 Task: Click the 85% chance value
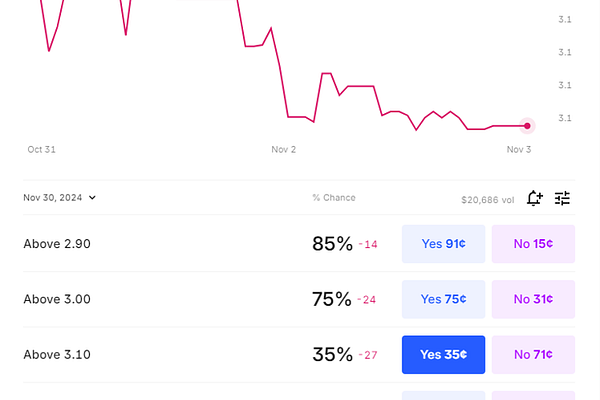332,244
